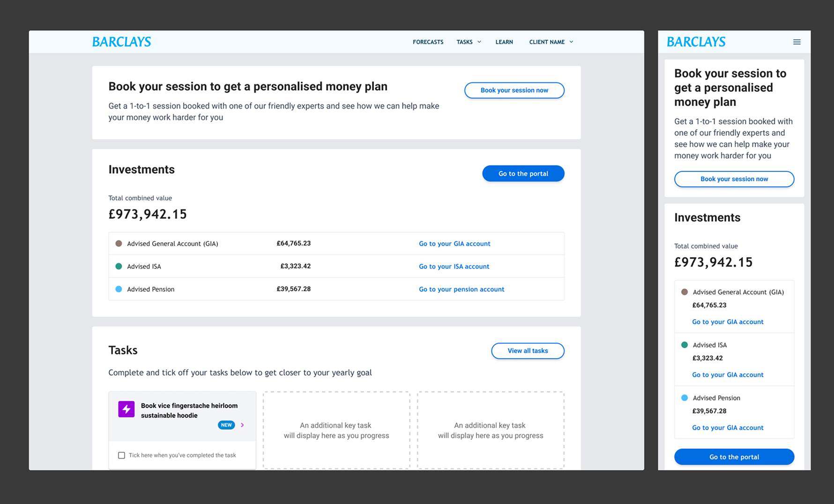Click mobile Investments heading
834x504 pixels.
click(707, 217)
